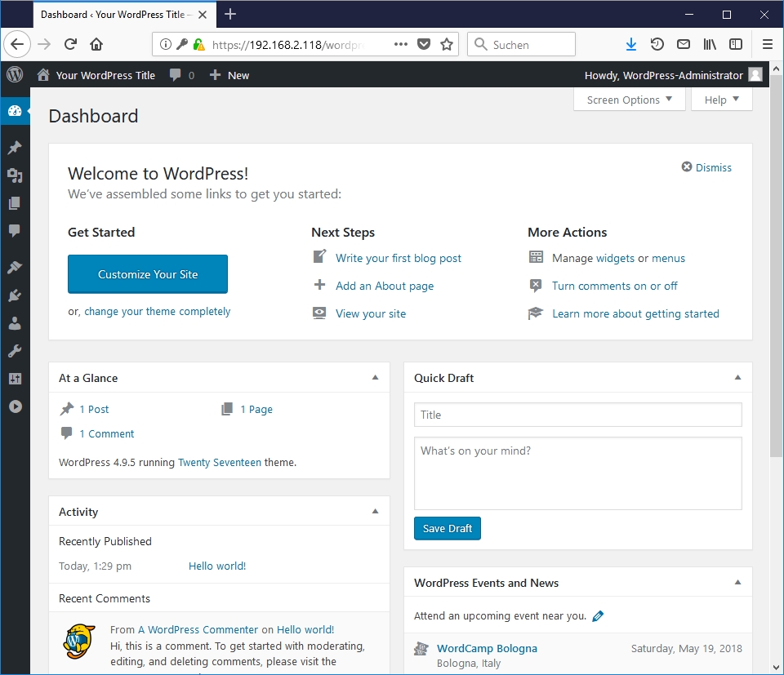Open the 1 Post link
The height and width of the screenshot is (675, 784).
pyautogui.click(x=94, y=409)
